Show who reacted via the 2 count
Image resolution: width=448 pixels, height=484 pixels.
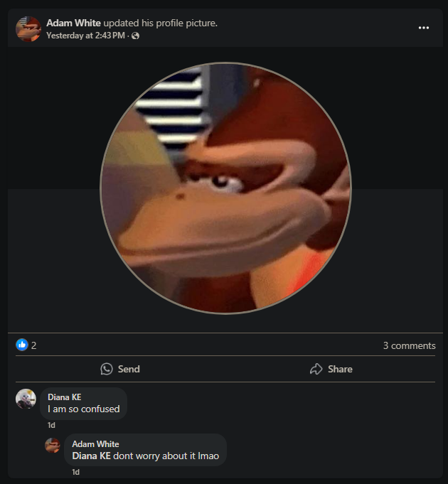tap(33, 345)
